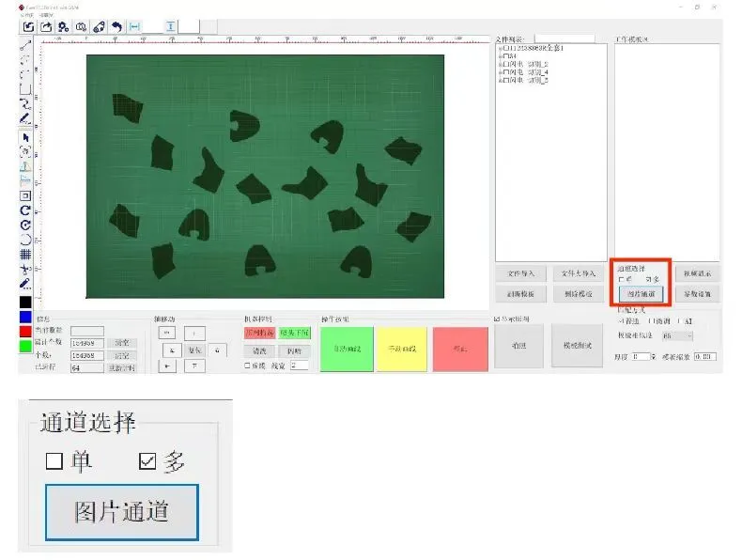
Task: Click the triangle mirror flip tool
Action: click(x=25, y=166)
